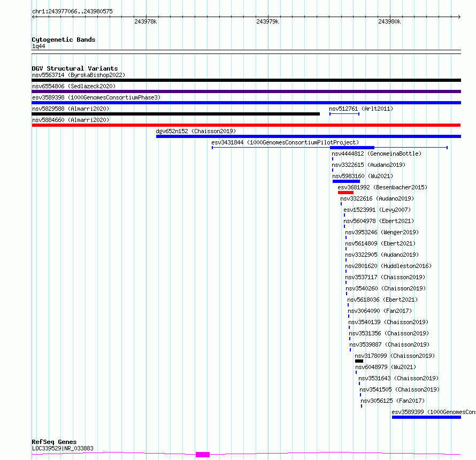This screenshot has height=460, width=476.
Task: Open dgv652n152 (Chaisson2019) label
Action: (x=196, y=131)
